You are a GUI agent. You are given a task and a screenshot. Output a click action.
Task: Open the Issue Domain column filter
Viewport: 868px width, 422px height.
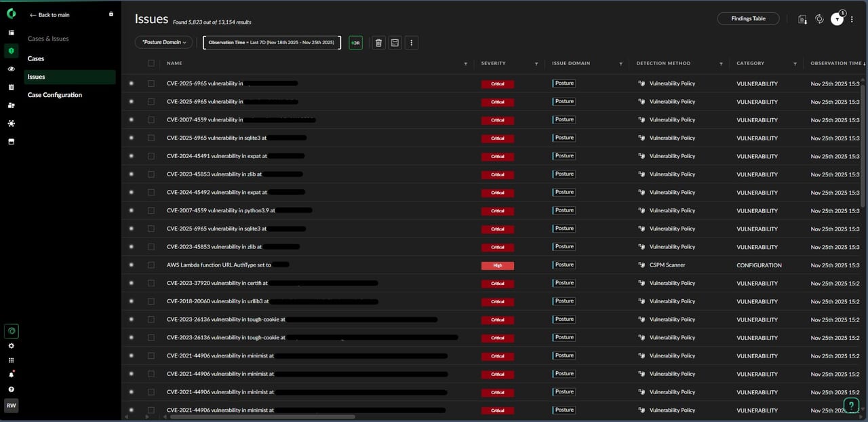pos(620,64)
